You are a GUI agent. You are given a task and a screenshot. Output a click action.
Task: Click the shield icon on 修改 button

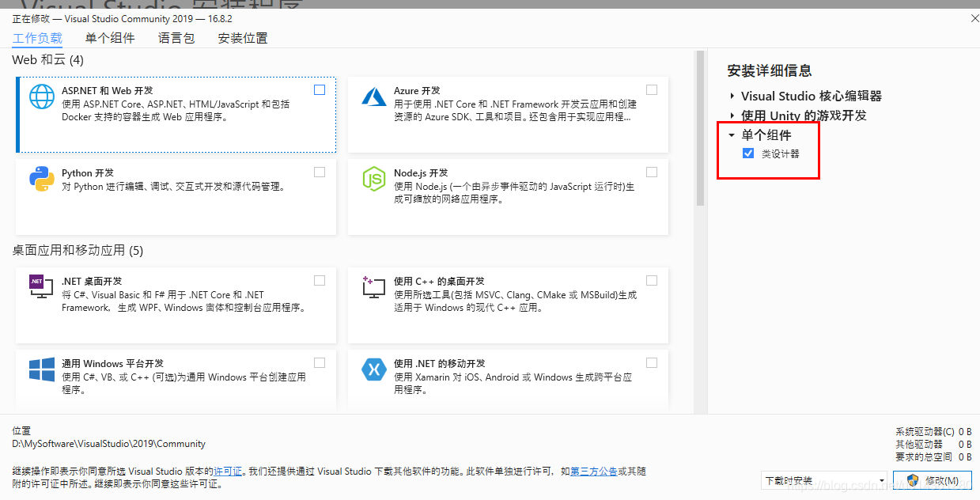[913, 480]
